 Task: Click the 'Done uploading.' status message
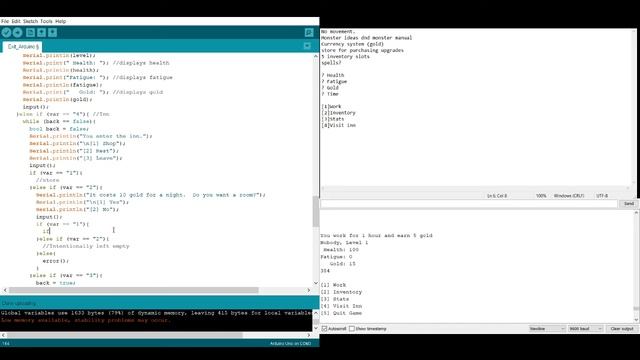19,303
